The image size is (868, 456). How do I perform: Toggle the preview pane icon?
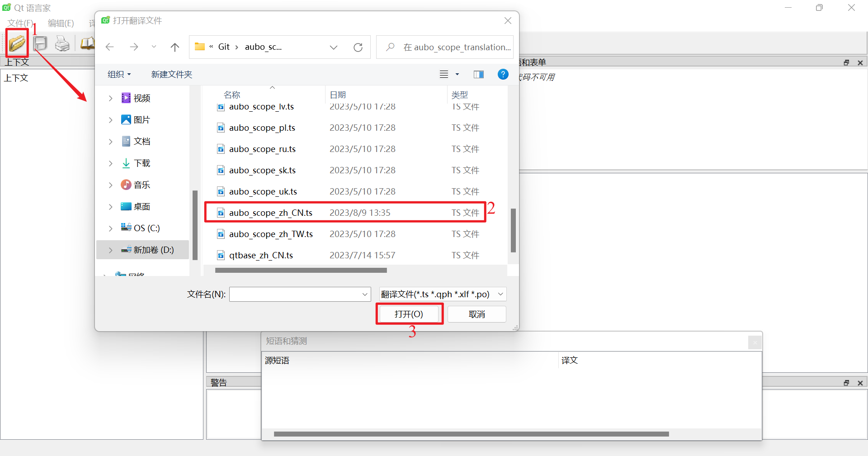pos(478,75)
